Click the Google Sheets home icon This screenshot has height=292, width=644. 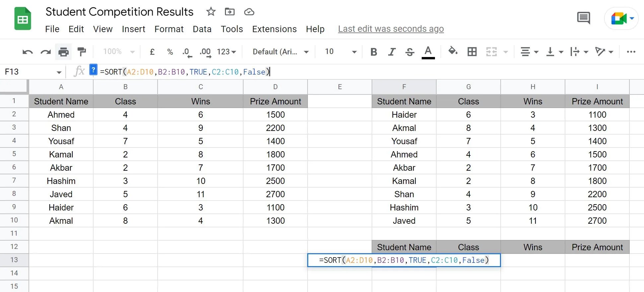[23, 19]
